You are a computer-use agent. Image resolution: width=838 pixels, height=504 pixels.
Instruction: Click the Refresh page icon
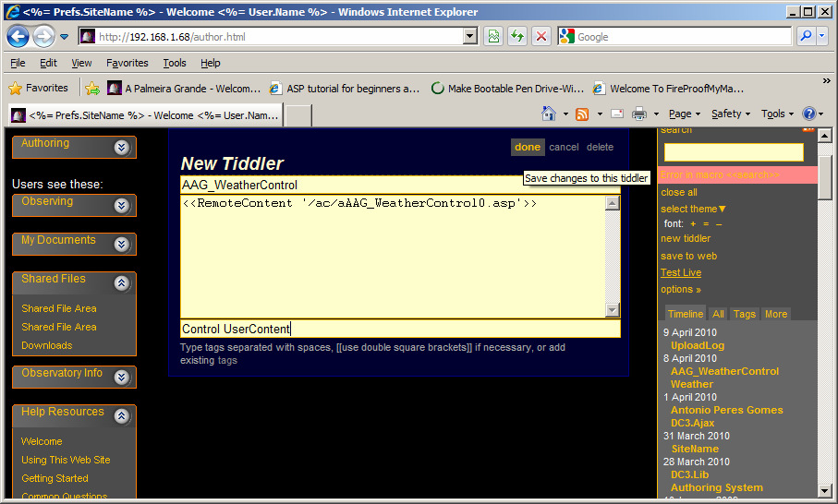point(517,36)
